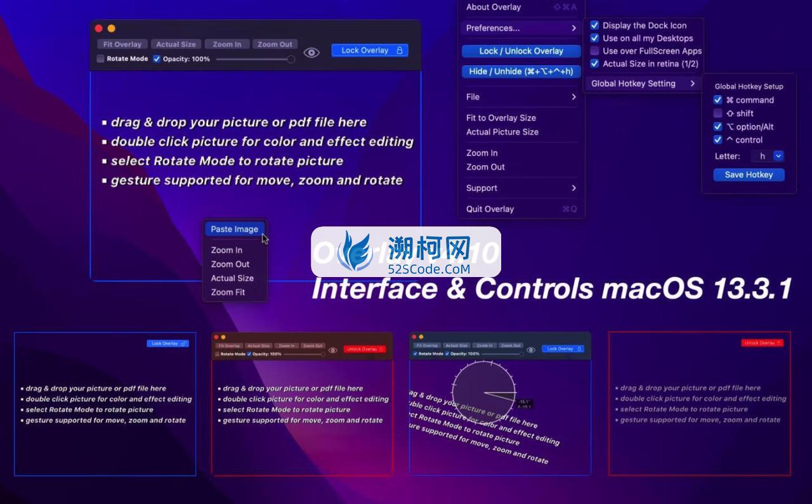Viewport: 812px width, 504px height.
Task: Toggle the option/Alt modifier checkbox
Action: [x=717, y=126]
